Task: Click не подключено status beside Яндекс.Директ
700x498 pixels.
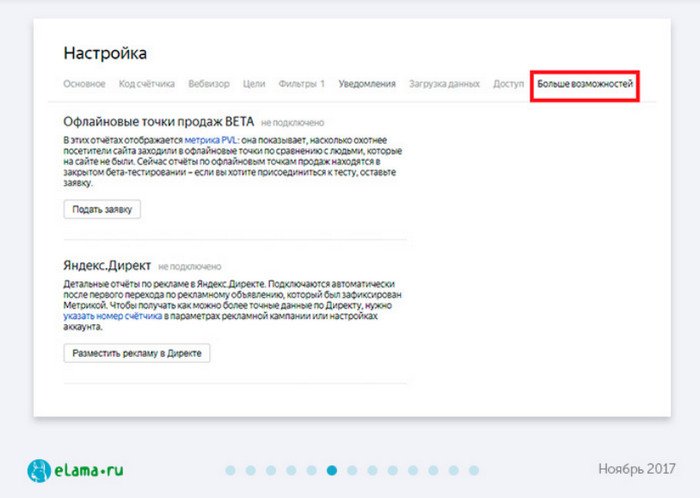Action: [x=190, y=266]
